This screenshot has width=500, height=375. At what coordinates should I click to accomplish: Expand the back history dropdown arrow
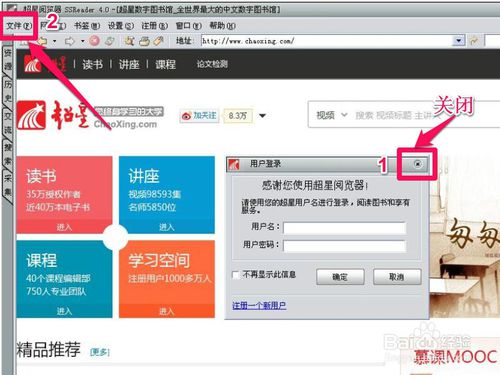(x=54, y=41)
